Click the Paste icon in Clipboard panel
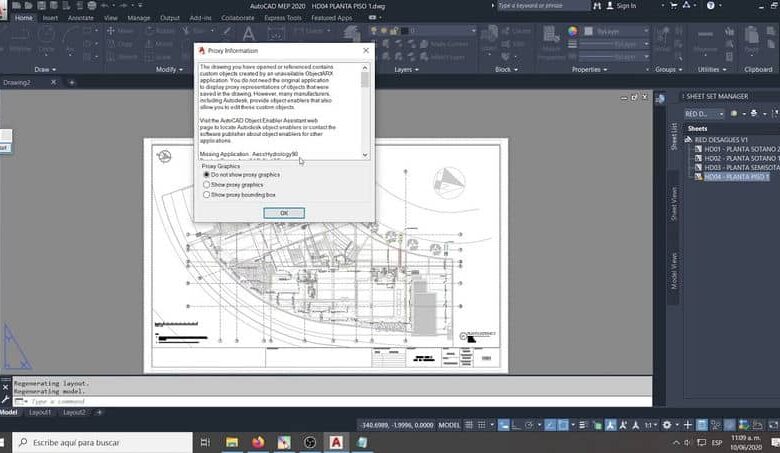 [x=751, y=35]
